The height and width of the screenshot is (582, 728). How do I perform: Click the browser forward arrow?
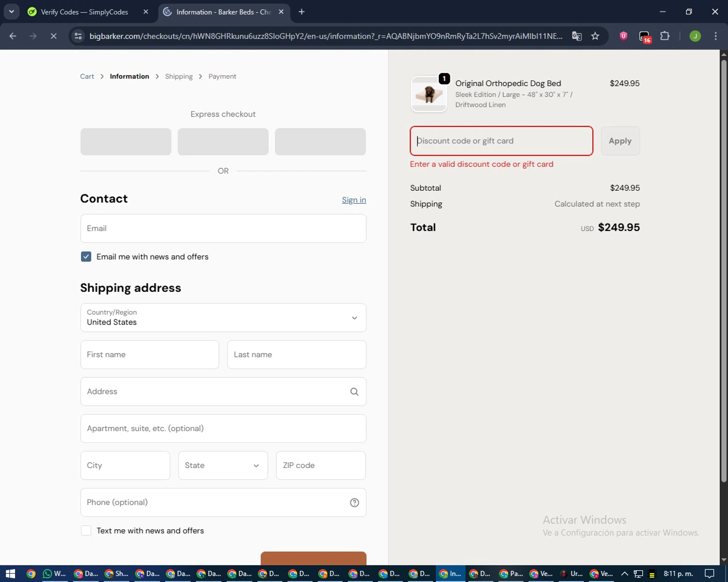click(x=33, y=36)
